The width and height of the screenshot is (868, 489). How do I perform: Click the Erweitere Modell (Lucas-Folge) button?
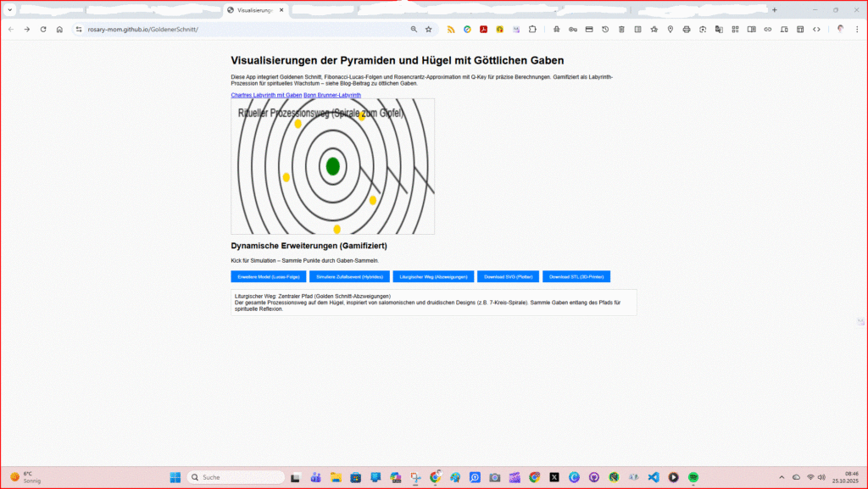click(x=269, y=277)
